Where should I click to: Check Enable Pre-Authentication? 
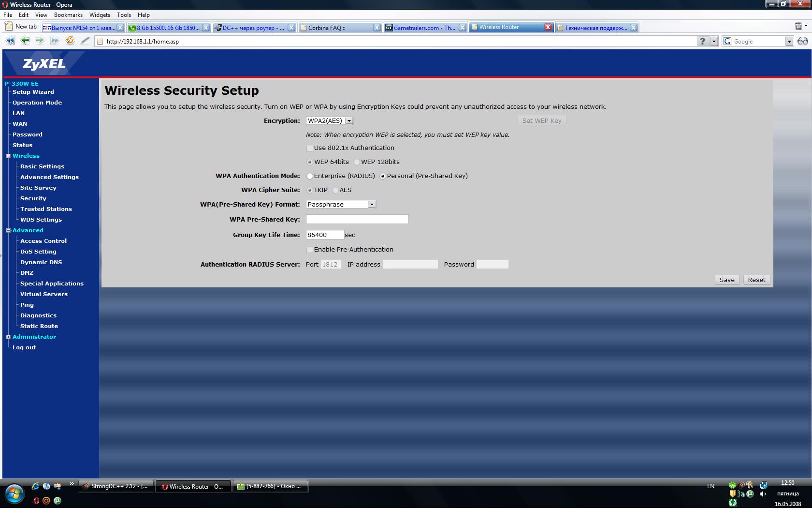(310, 250)
